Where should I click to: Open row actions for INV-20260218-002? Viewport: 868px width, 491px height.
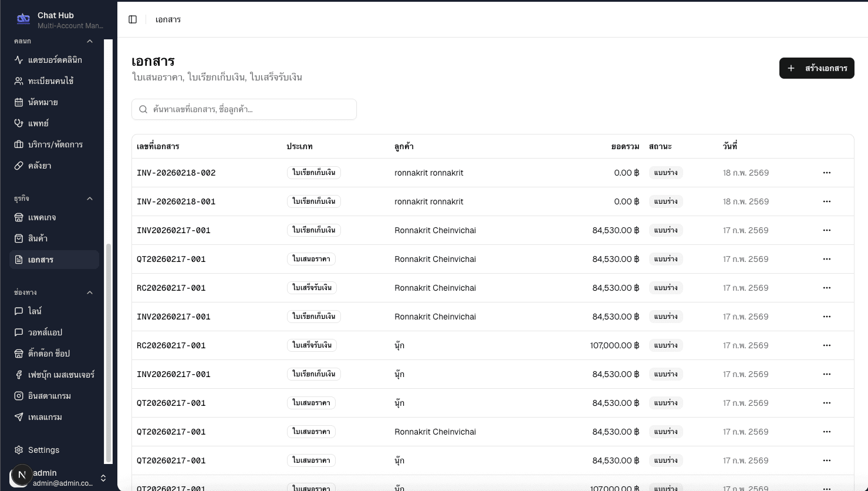click(826, 173)
